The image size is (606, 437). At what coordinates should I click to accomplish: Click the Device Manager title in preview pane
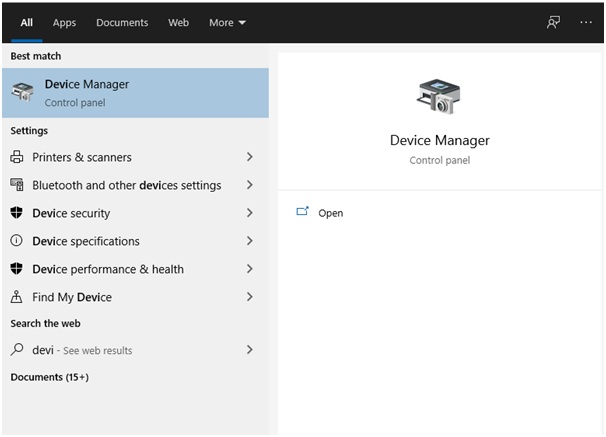(439, 140)
